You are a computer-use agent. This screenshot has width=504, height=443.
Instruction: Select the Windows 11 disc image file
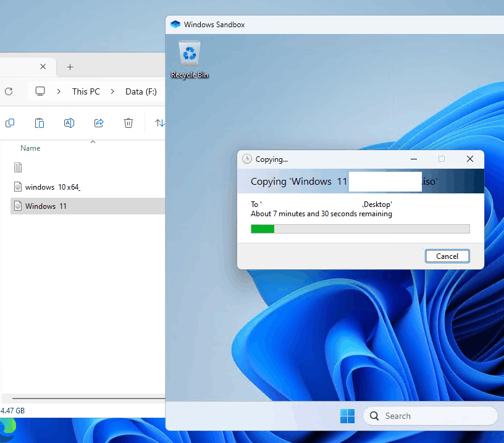point(88,206)
